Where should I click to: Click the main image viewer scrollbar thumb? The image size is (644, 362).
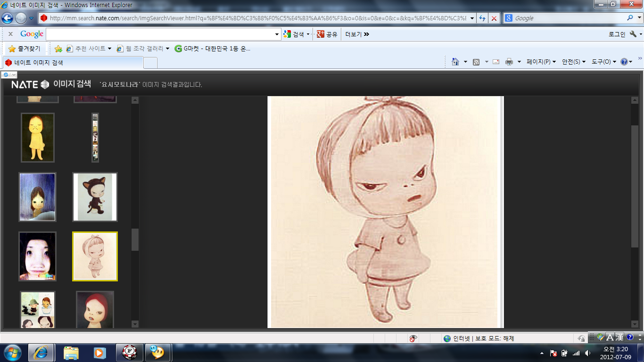(x=635, y=186)
